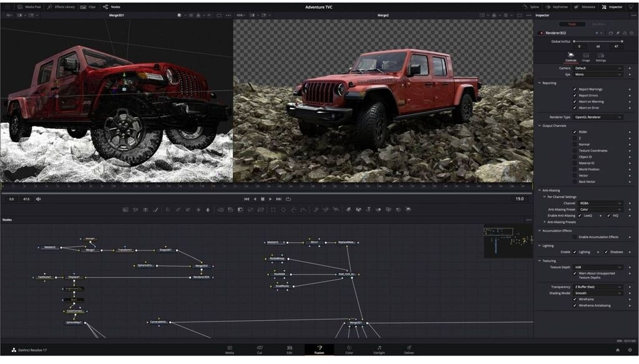Screen dimensions: 639x364
Task: Mute audio with the speaker icon
Action: pos(39,199)
